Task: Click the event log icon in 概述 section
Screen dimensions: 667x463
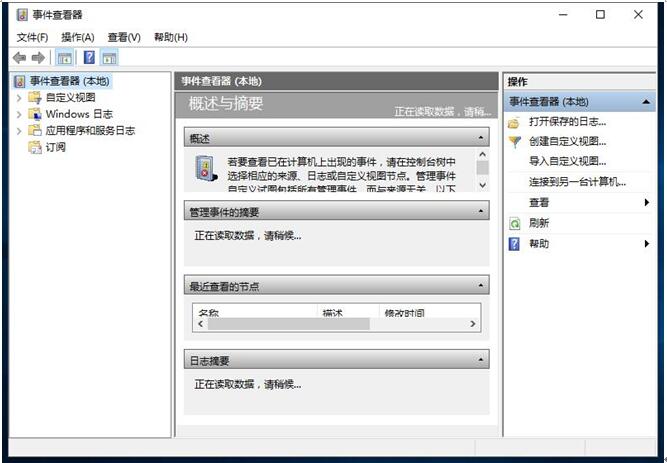Action: [x=205, y=169]
